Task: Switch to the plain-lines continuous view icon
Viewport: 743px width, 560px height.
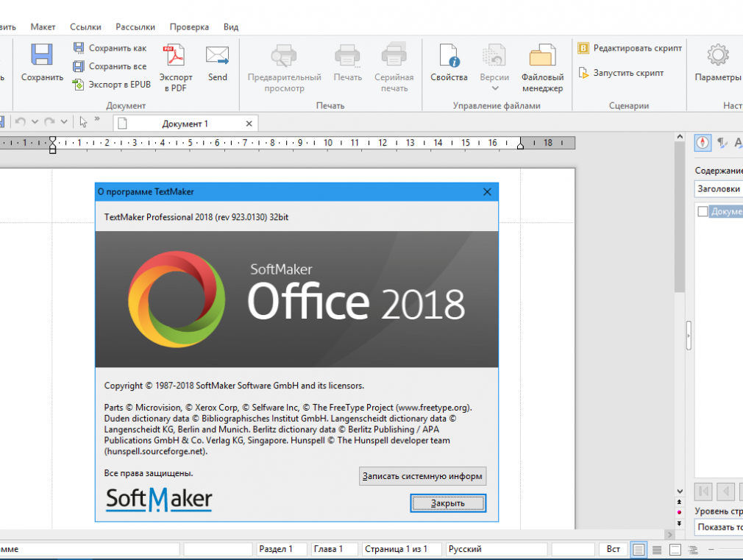Action: pyautogui.click(x=657, y=550)
